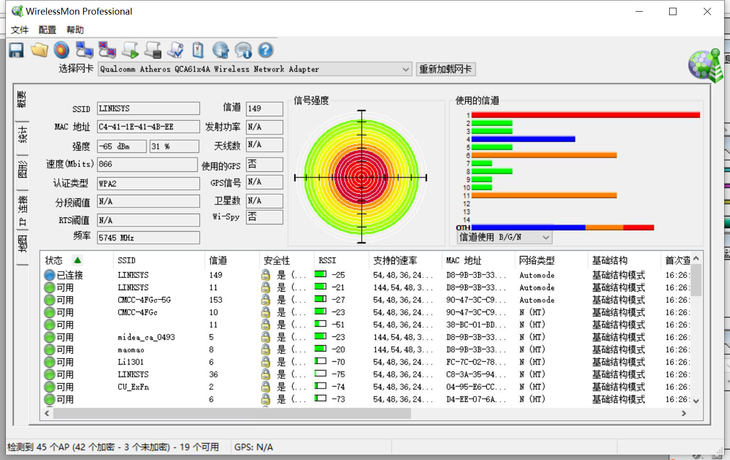Switch to the IP 连接 vertical tab
The width and height of the screenshot is (730, 460).
click(x=22, y=210)
